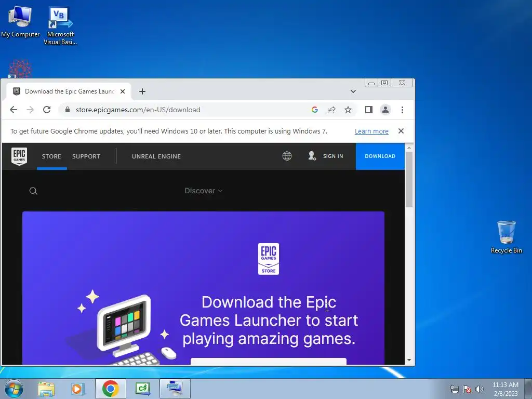
Task: Bookmark this page with star icon
Action: (348, 110)
